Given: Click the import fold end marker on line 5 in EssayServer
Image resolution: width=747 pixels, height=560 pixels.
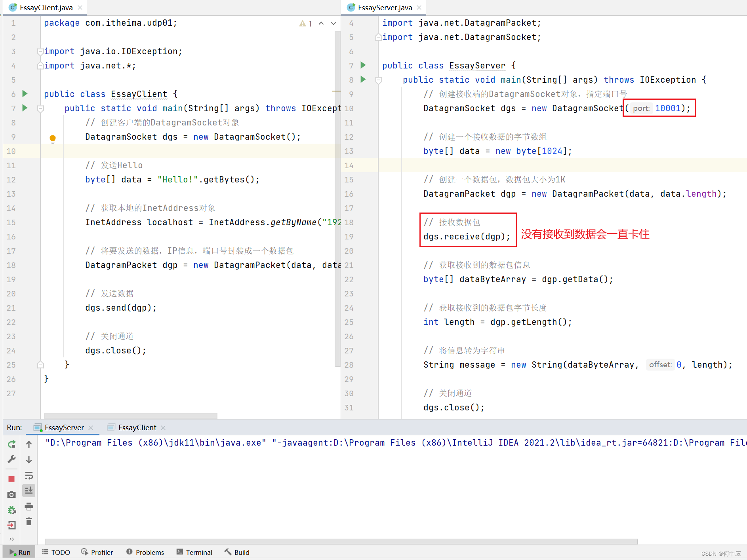Looking at the screenshot, I should point(378,37).
